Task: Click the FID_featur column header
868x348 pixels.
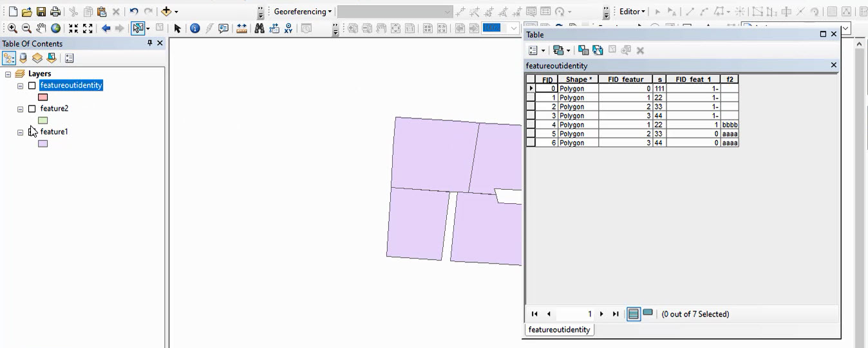Action: click(x=625, y=79)
